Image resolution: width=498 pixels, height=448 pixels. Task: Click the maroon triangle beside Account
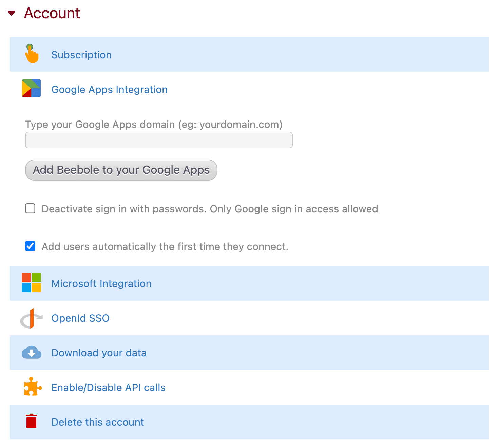point(11,13)
